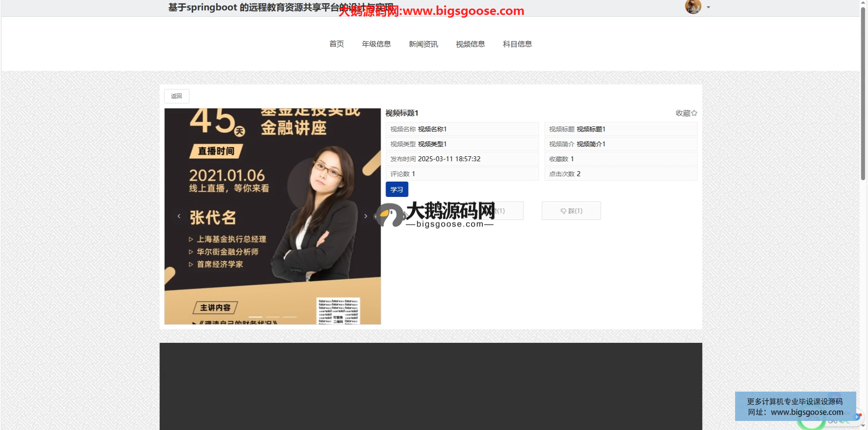Click the vertical page scrollbar thumb
The image size is (868, 430).
863,90
